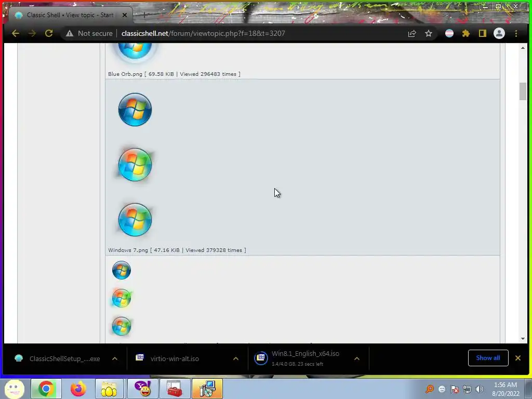This screenshot has width=532, height=399.
Task: Open the installer setup taskbar icon
Action: [207, 389]
